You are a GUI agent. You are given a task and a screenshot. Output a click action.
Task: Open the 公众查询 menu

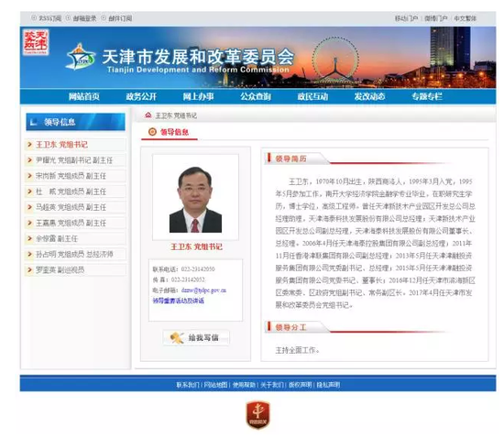[x=256, y=96]
